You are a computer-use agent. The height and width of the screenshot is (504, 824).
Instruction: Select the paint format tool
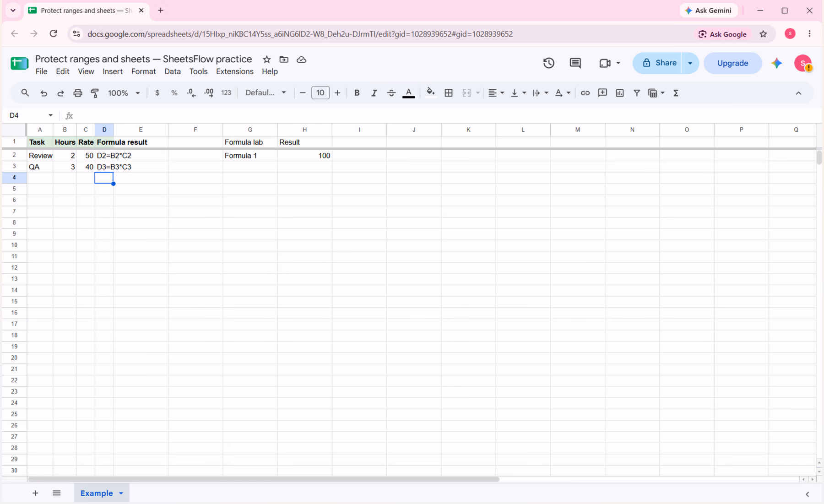tap(95, 93)
